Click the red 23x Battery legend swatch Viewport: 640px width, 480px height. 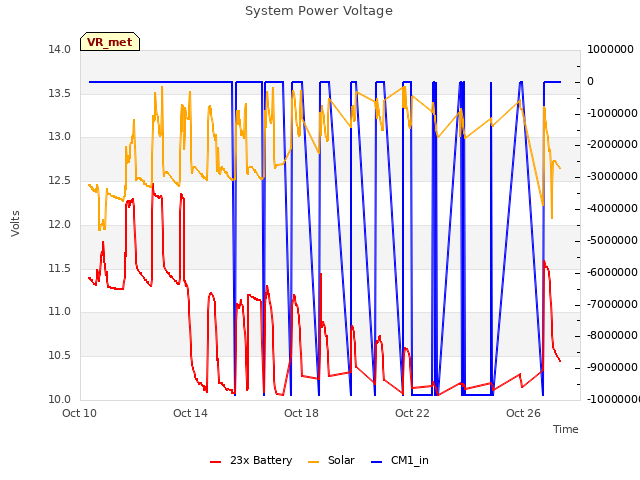pyautogui.click(x=216, y=462)
